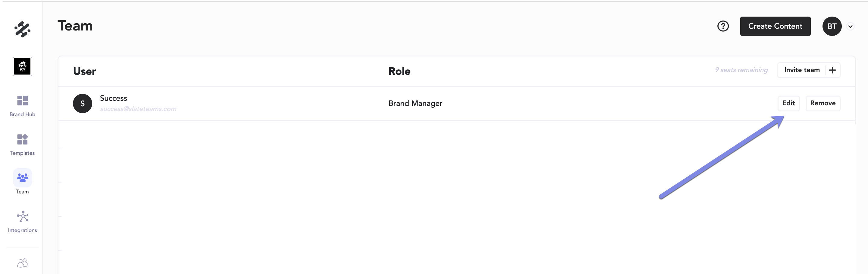Click the Brand Manager role text
The width and height of the screenshot is (868, 274).
click(x=415, y=103)
